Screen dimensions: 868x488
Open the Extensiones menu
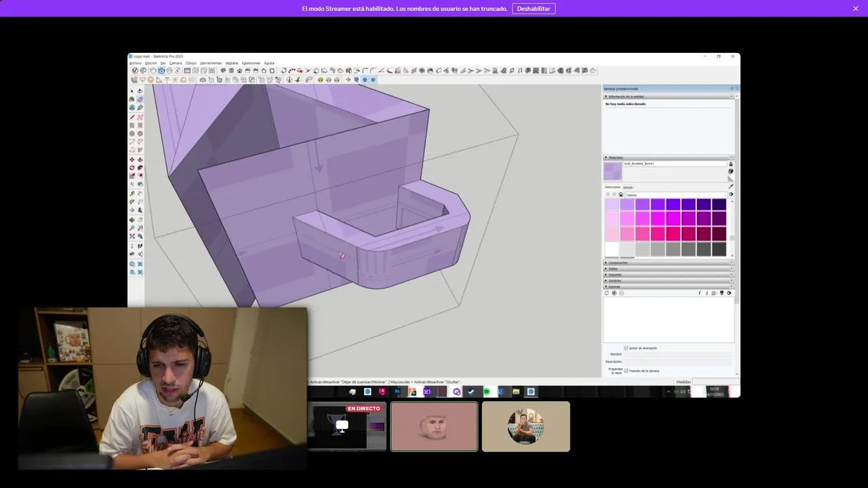[251, 63]
